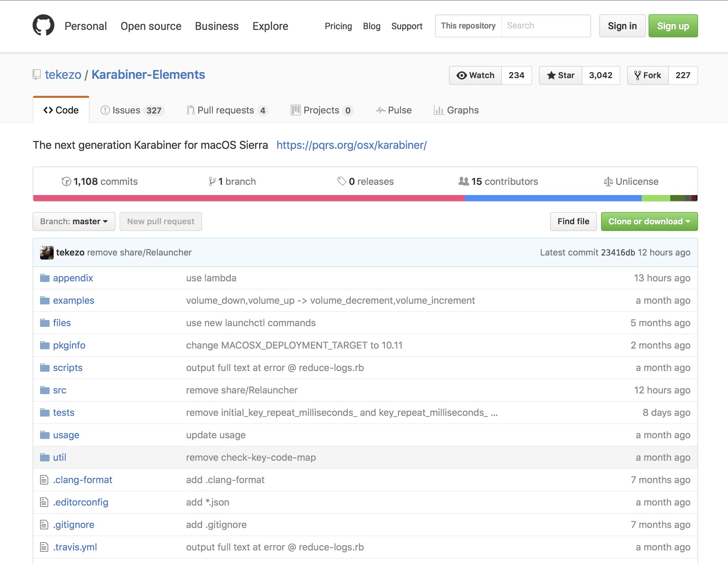View the 227 forks count
The image size is (728, 564).
point(683,75)
